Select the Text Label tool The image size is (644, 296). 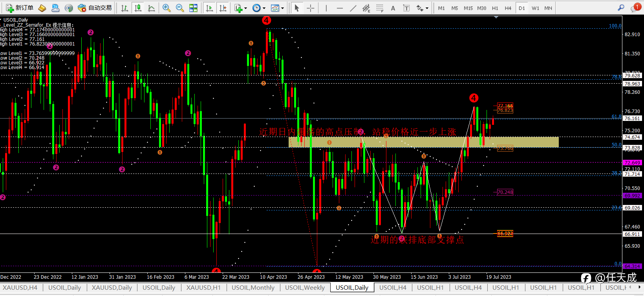406,8
